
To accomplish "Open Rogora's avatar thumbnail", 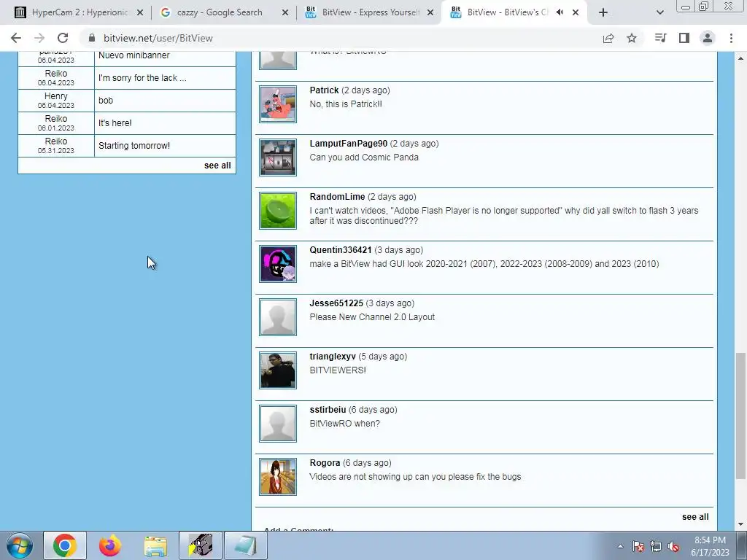I will [278, 477].
